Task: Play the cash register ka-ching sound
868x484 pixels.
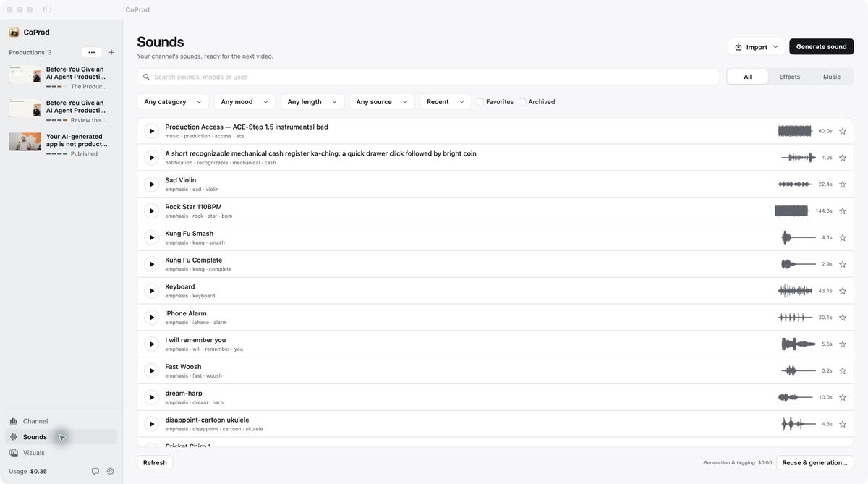Action: click(151, 158)
